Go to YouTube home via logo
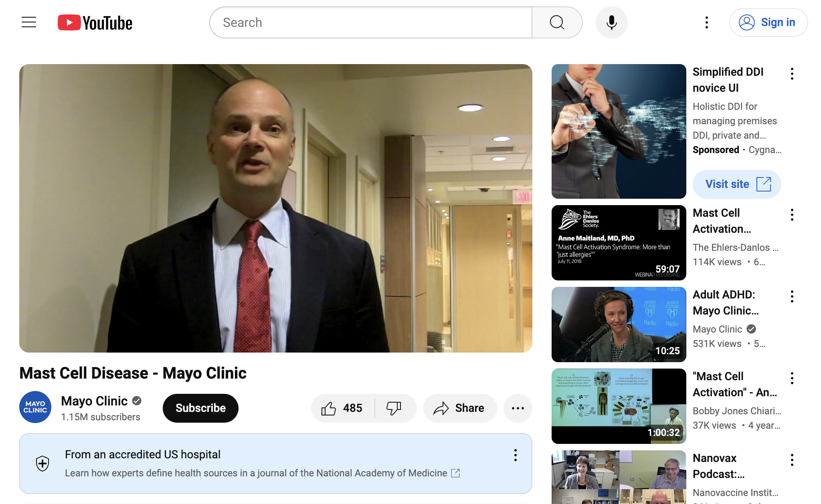This screenshot has height=504, width=821. coord(95,23)
